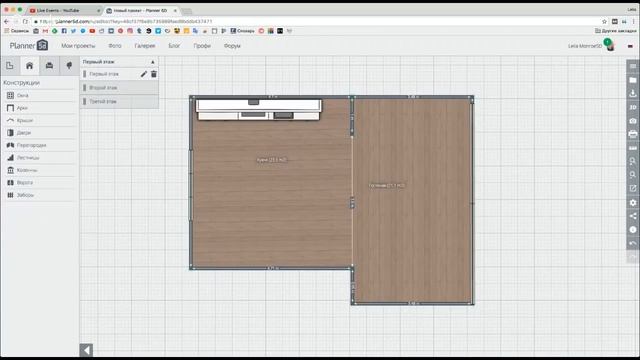Click the export/edit square icon
The image size is (640, 360).
(633, 188)
